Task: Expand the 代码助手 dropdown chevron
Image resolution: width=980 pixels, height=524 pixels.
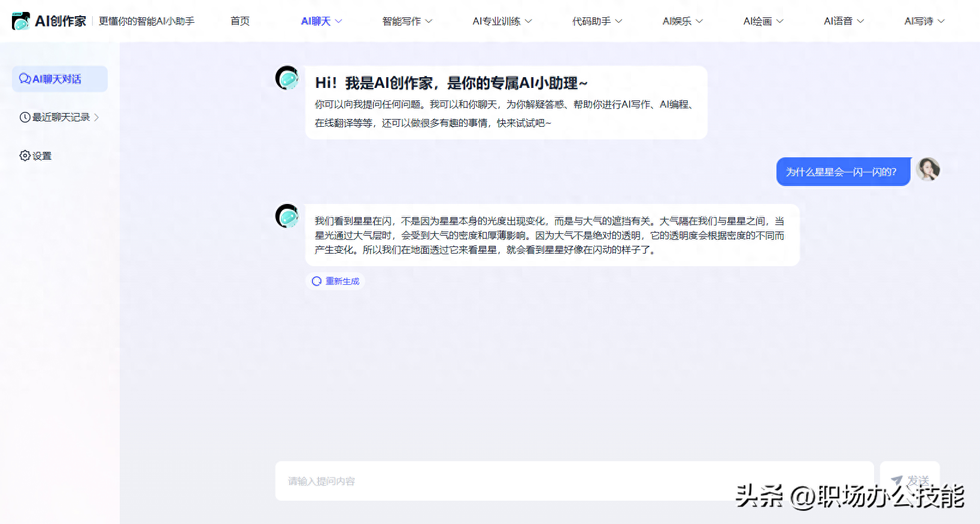Action: (x=619, y=21)
